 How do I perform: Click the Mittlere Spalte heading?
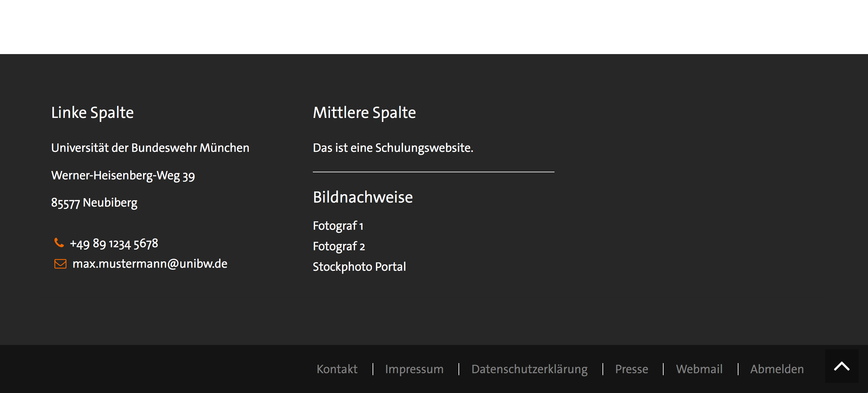pyautogui.click(x=364, y=112)
